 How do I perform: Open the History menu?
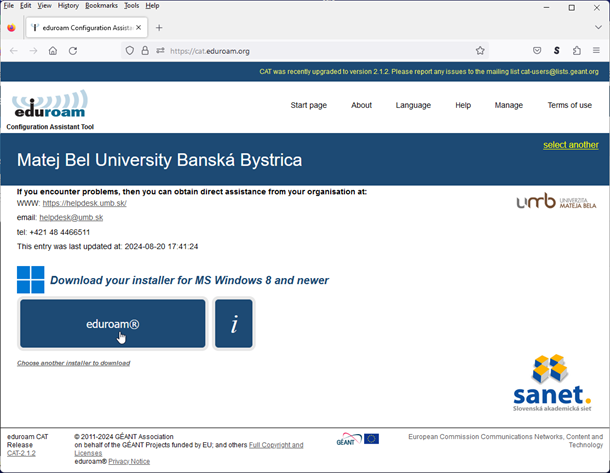(68, 5)
